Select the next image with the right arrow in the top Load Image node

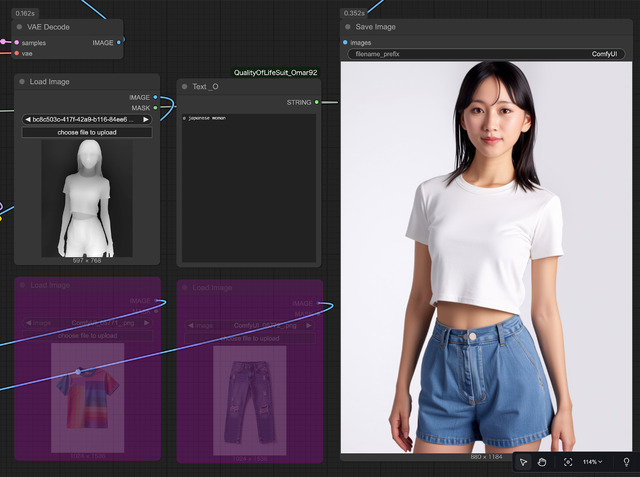click(x=147, y=119)
